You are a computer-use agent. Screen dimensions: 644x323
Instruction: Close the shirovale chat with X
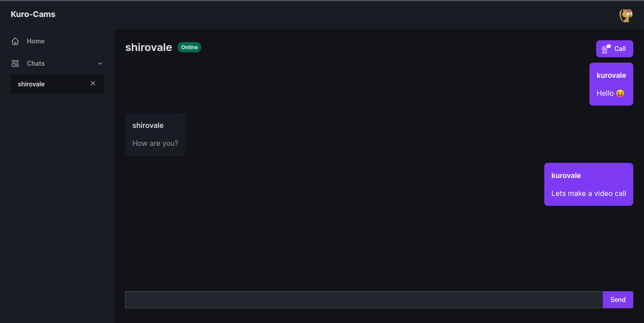pyautogui.click(x=93, y=83)
